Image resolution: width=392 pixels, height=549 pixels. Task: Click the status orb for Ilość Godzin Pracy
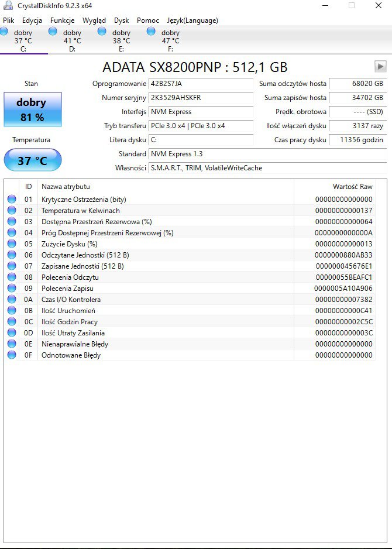(12, 321)
